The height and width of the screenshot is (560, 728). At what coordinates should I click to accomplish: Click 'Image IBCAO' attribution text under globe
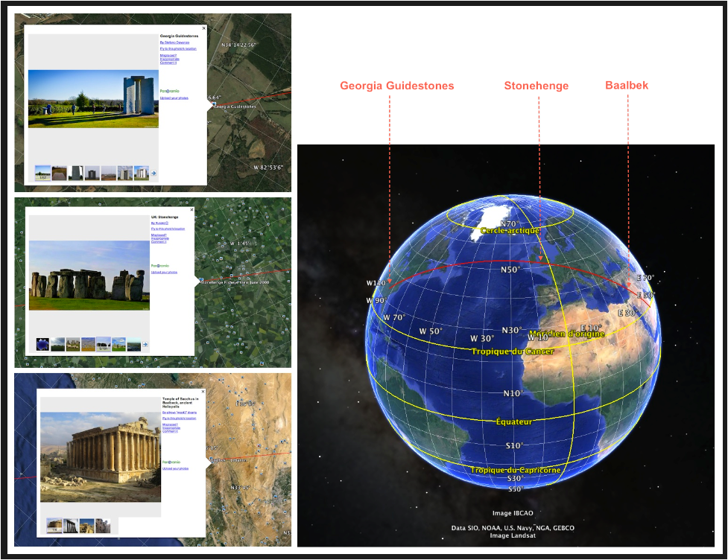pyautogui.click(x=513, y=513)
